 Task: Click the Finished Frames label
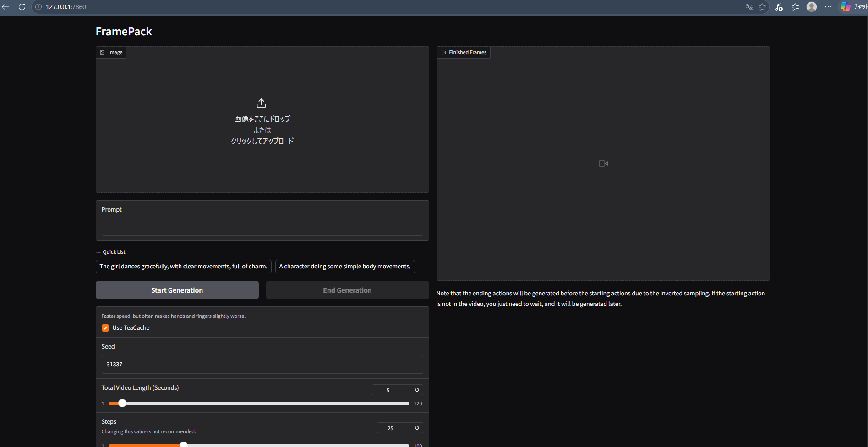coord(464,52)
